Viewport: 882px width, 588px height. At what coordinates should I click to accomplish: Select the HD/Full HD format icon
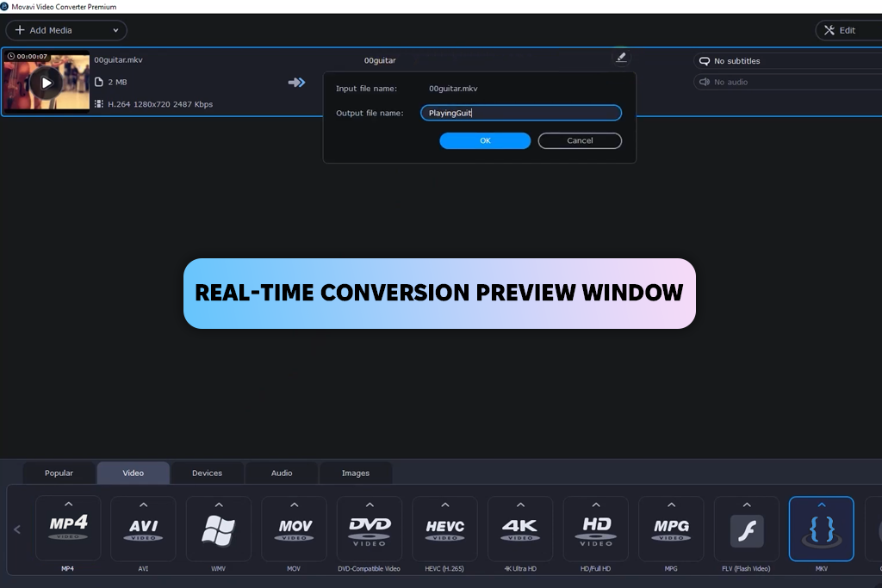point(596,528)
